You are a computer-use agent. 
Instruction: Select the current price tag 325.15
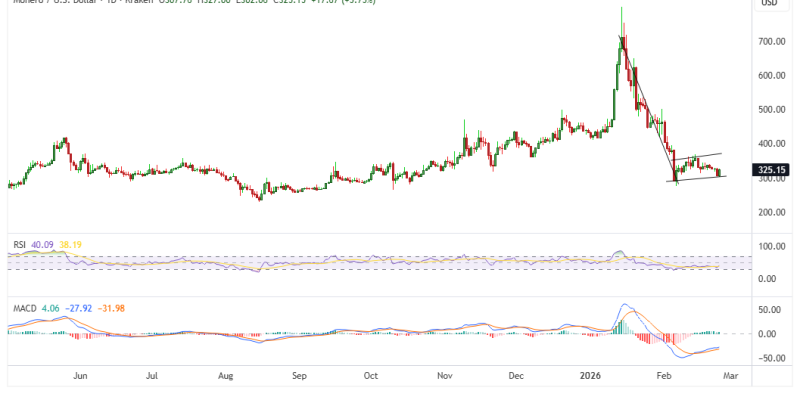click(770, 171)
